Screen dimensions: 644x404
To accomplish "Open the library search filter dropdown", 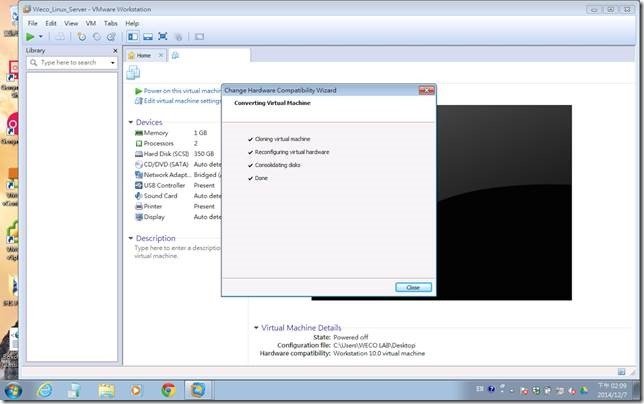I will coord(113,63).
